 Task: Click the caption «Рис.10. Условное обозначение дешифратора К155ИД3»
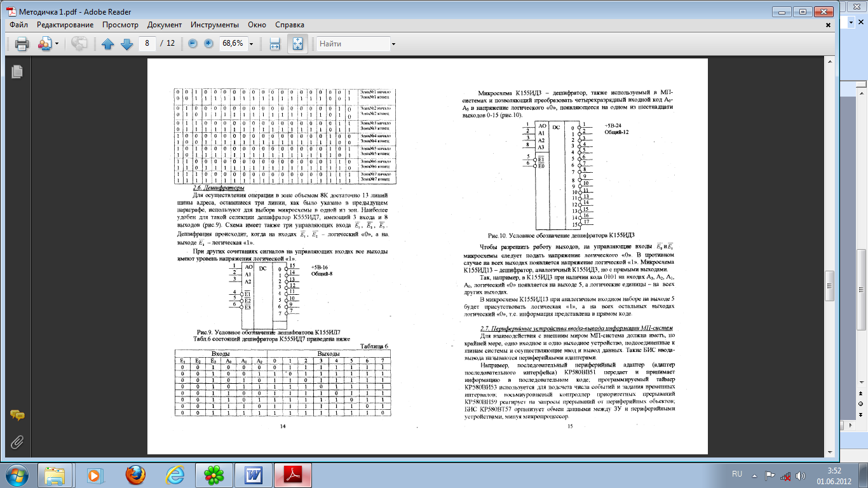562,235
